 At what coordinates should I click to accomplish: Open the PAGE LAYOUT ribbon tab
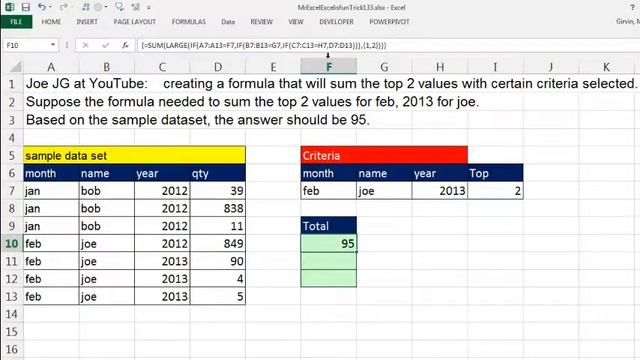click(135, 22)
